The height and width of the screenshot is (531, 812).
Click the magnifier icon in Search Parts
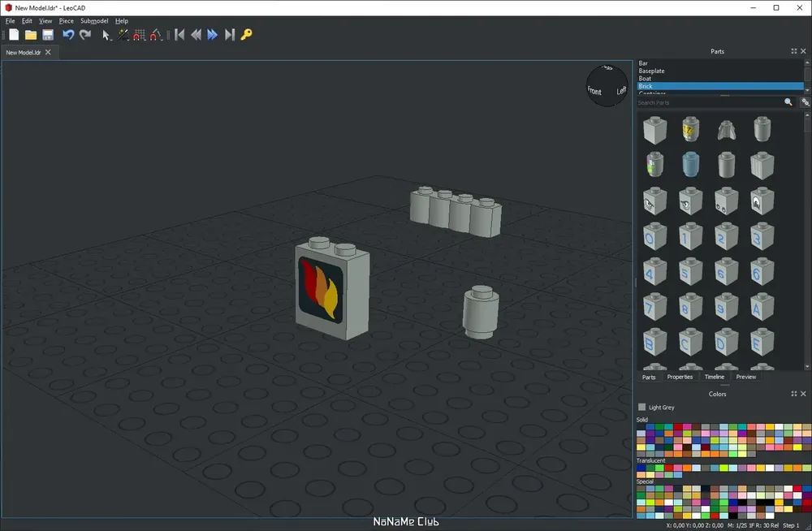pyautogui.click(x=788, y=102)
